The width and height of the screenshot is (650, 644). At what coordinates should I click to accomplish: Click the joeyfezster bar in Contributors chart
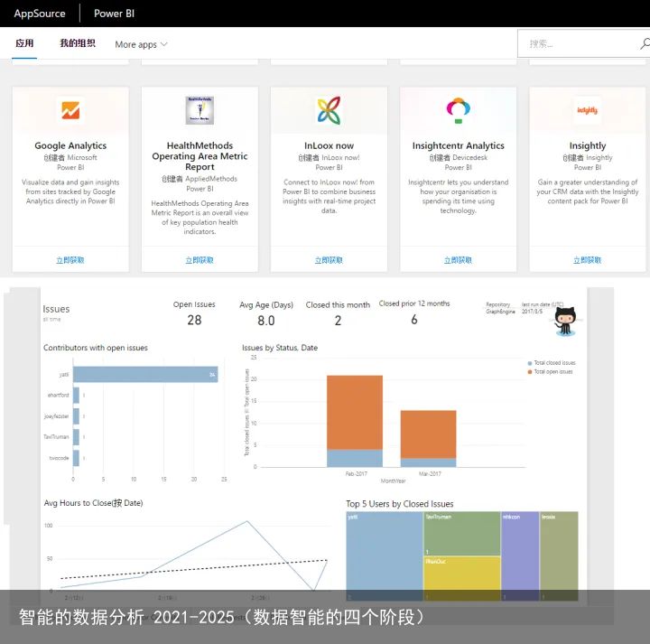[x=76, y=415]
